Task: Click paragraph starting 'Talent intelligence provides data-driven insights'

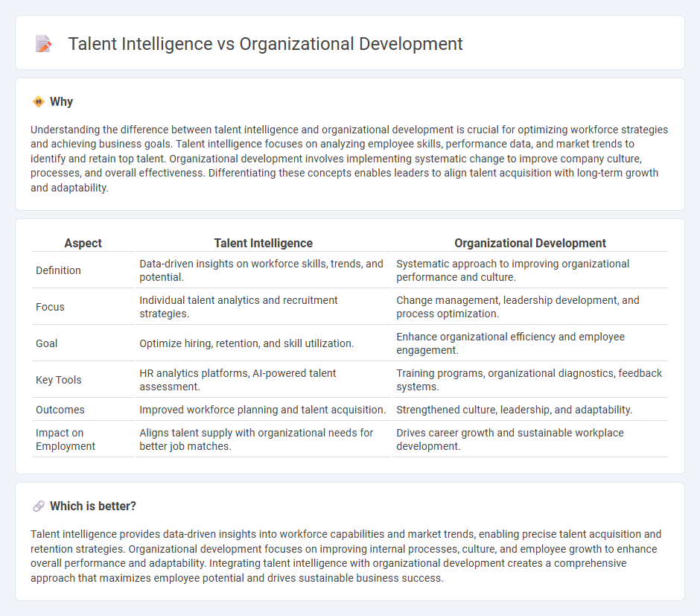Action: tap(346, 556)
